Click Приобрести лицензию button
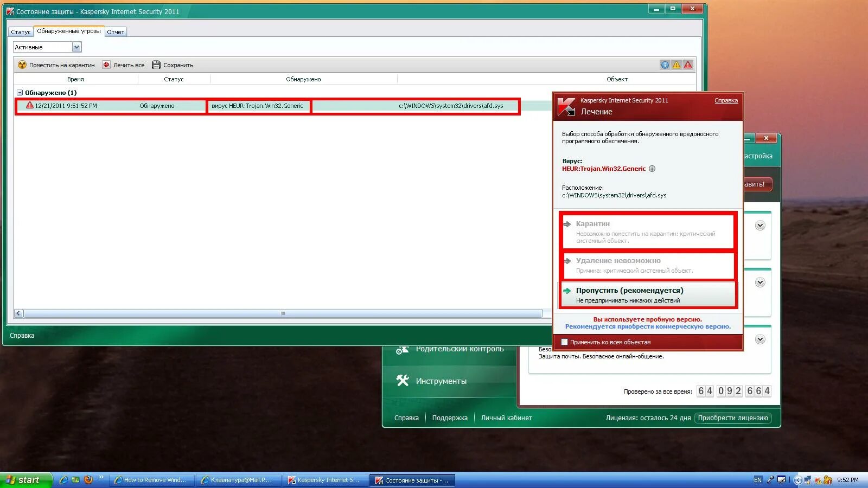The height and width of the screenshot is (488, 868). (x=733, y=418)
